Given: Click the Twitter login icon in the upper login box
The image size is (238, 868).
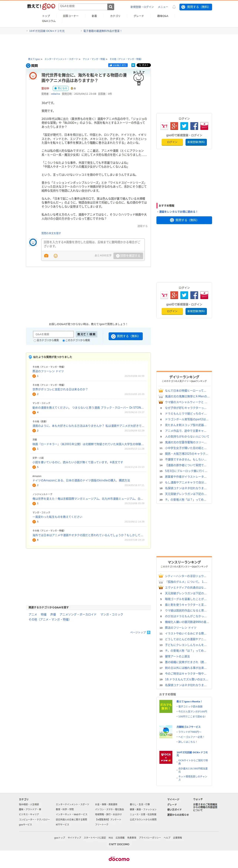Looking at the screenshot, I should [x=184, y=126].
